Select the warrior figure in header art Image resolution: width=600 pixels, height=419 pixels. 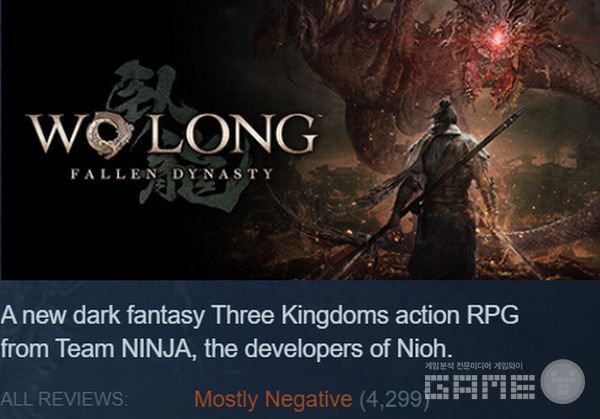pyautogui.click(x=444, y=191)
